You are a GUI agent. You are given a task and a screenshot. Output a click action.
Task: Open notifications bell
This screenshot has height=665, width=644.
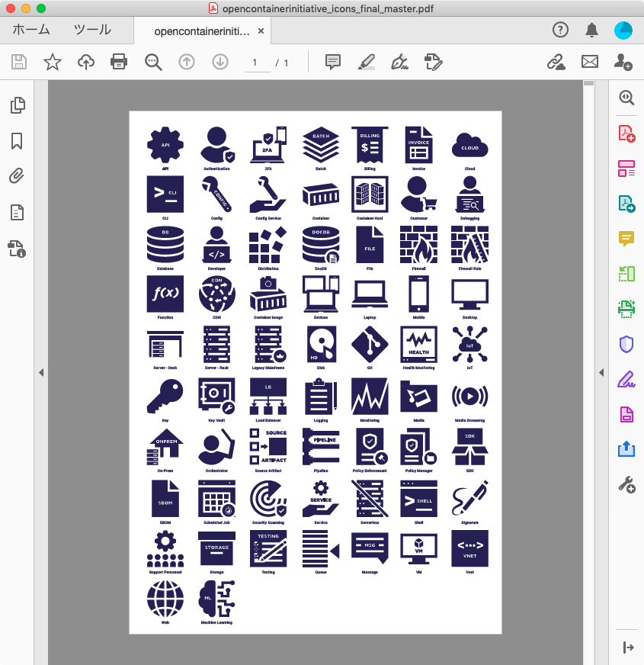pyautogui.click(x=591, y=30)
